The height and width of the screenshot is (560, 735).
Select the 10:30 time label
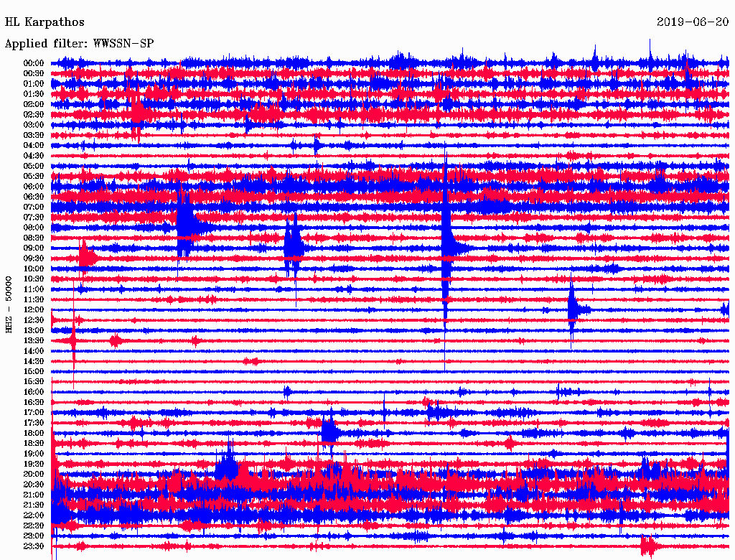pyautogui.click(x=34, y=279)
